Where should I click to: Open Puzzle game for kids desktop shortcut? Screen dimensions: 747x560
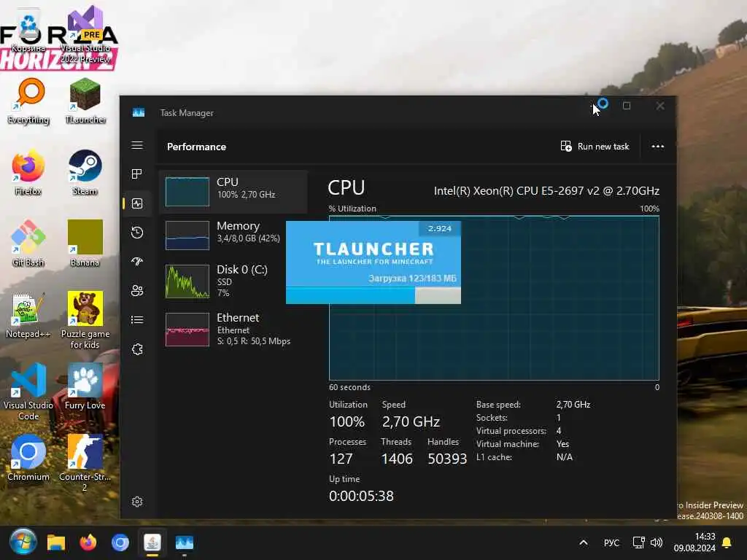[85, 320]
